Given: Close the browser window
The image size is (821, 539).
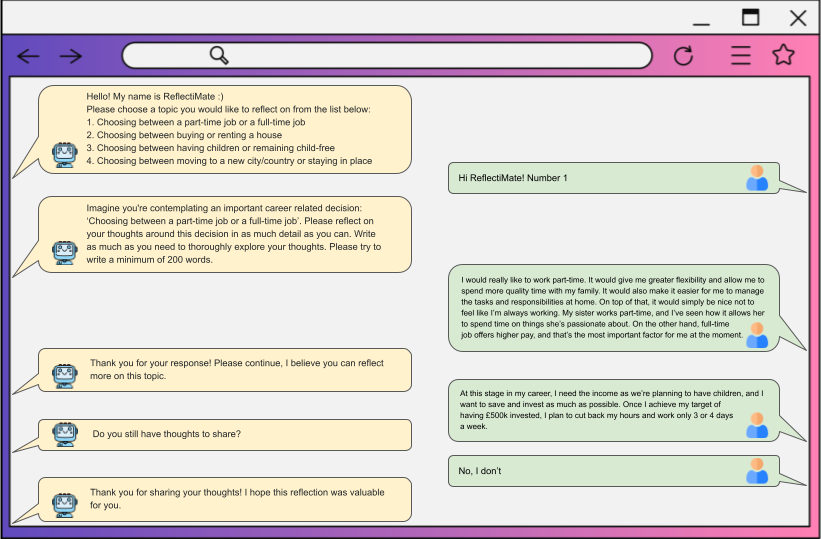Looking at the screenshot, I should click(798, 18).
